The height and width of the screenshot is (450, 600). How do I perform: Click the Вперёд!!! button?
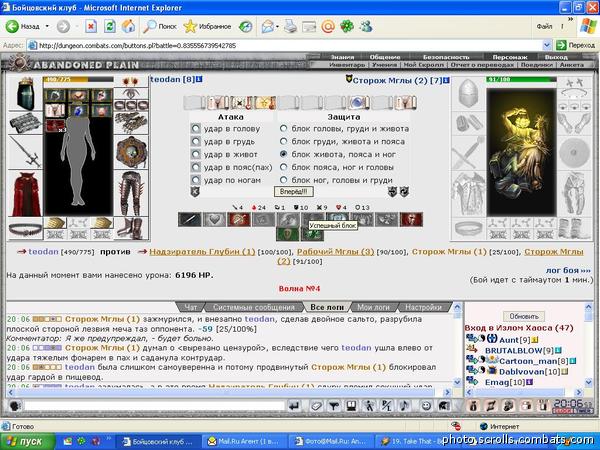293,191
